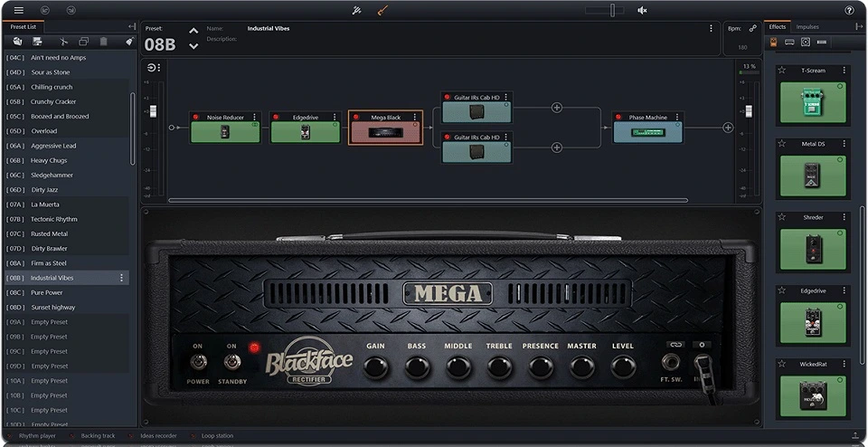
Task: Click the orange guitar icon
Action: (382, 10)
